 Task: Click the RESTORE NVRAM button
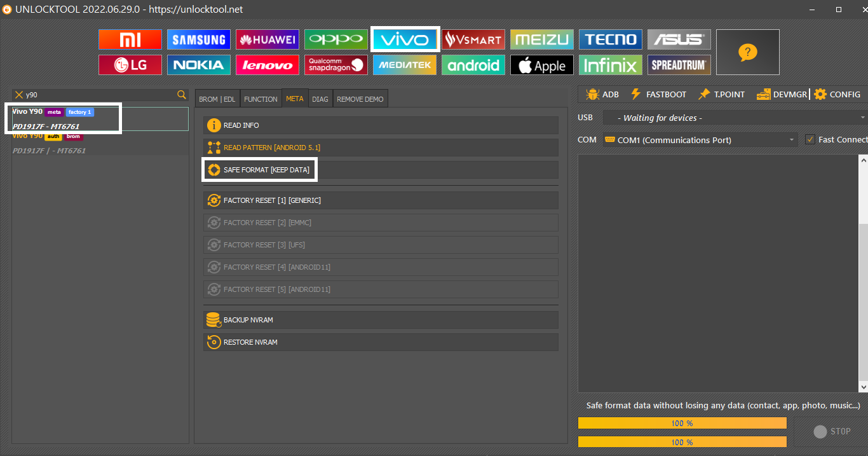point(381,342)
